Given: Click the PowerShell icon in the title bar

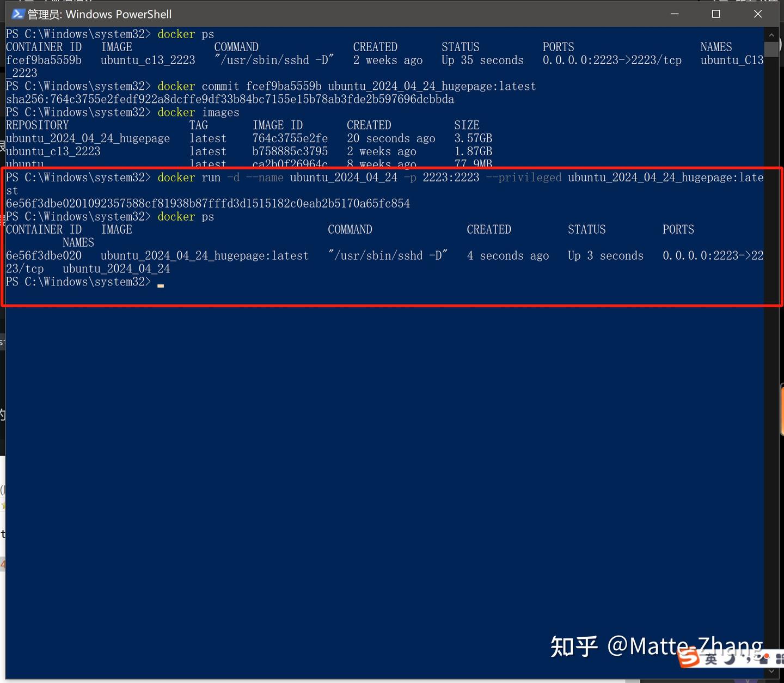Looking at the screenshot, I should click(x=17, y=14).
